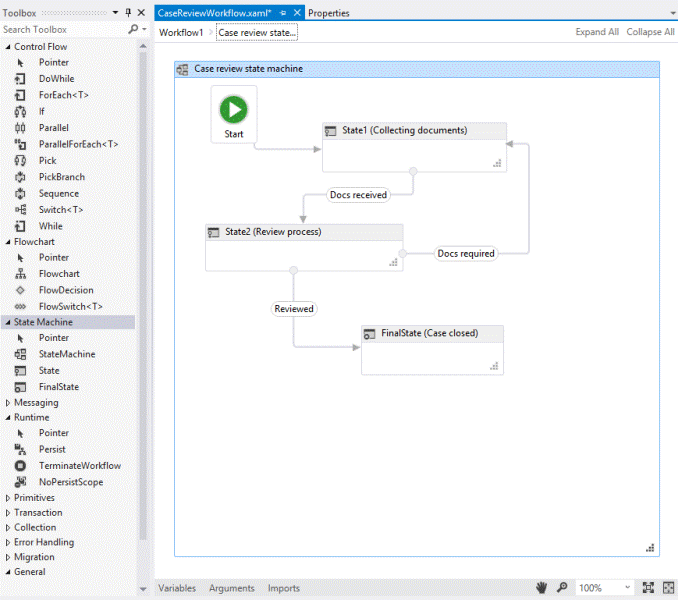Expand the Primitives section

pos(8,498)
